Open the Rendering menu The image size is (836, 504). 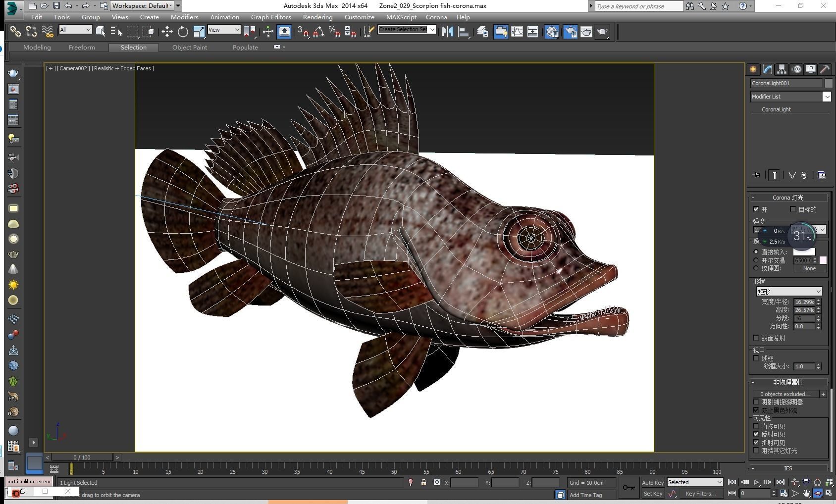pos(317,17)
